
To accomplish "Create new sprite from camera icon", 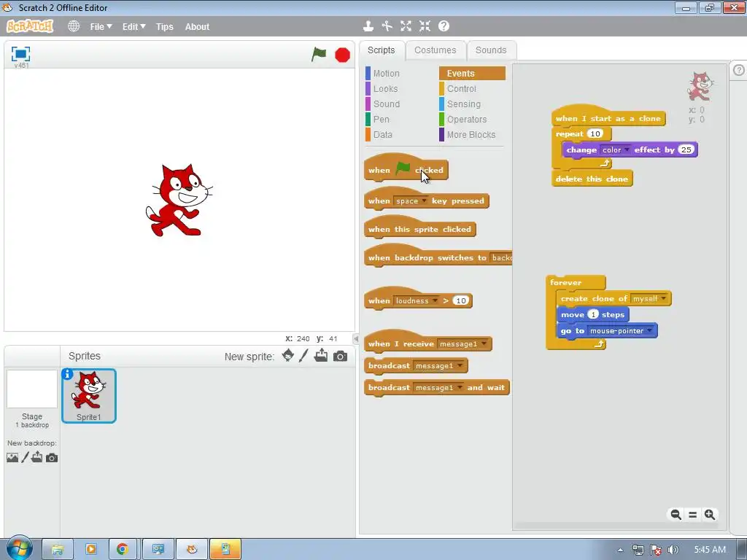I will point(340,356).
